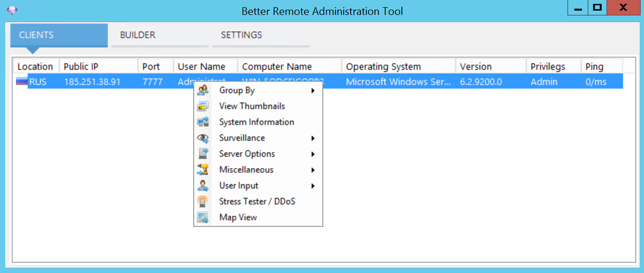
Task: Switch to the CLIENTS tab
Action: [59, 35]
